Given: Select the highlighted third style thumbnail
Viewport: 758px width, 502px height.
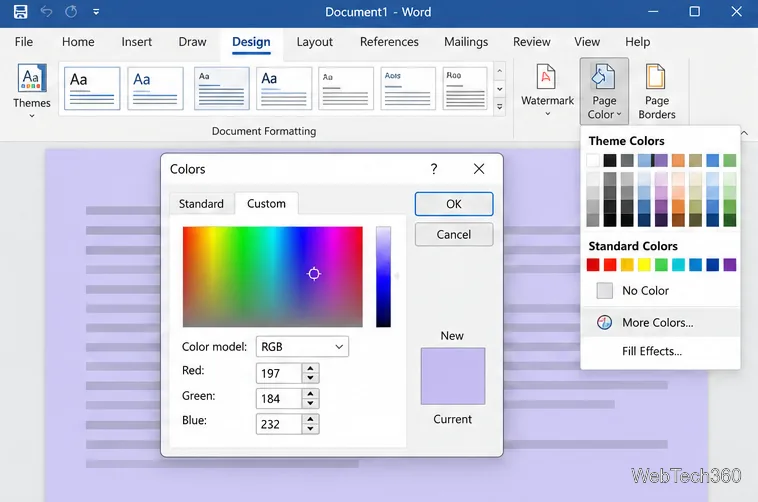Looking at the screenshot, I should point(222,89).
